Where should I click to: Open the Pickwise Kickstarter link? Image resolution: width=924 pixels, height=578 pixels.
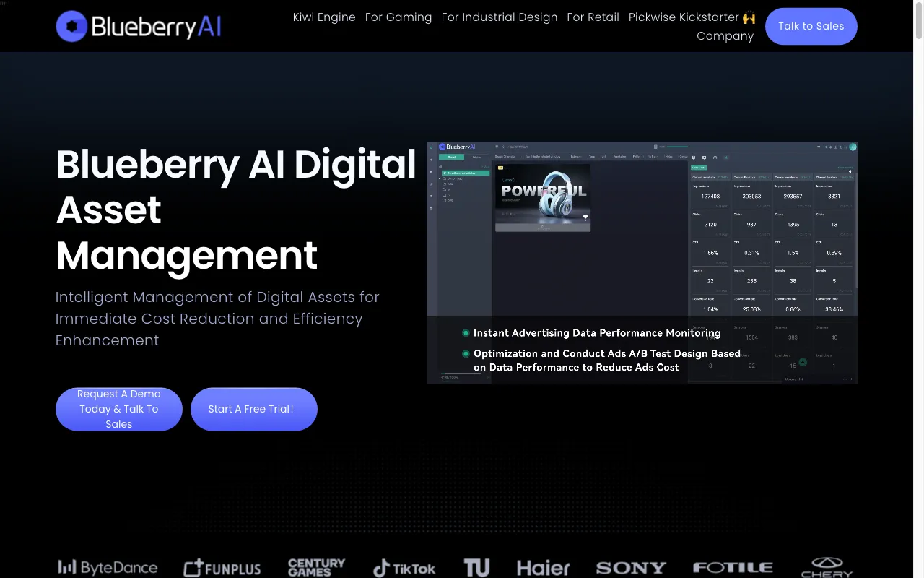(x=692, y=17)
